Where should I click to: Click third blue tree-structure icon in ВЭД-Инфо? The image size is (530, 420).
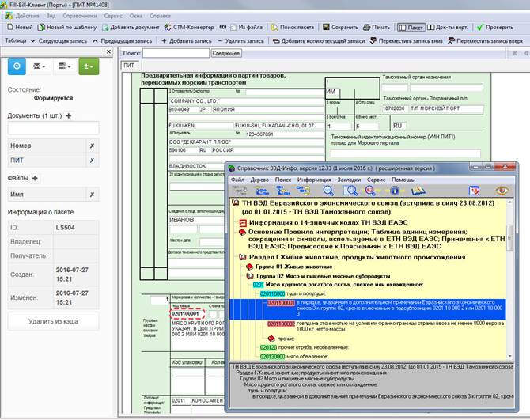[x=283, y=191]
